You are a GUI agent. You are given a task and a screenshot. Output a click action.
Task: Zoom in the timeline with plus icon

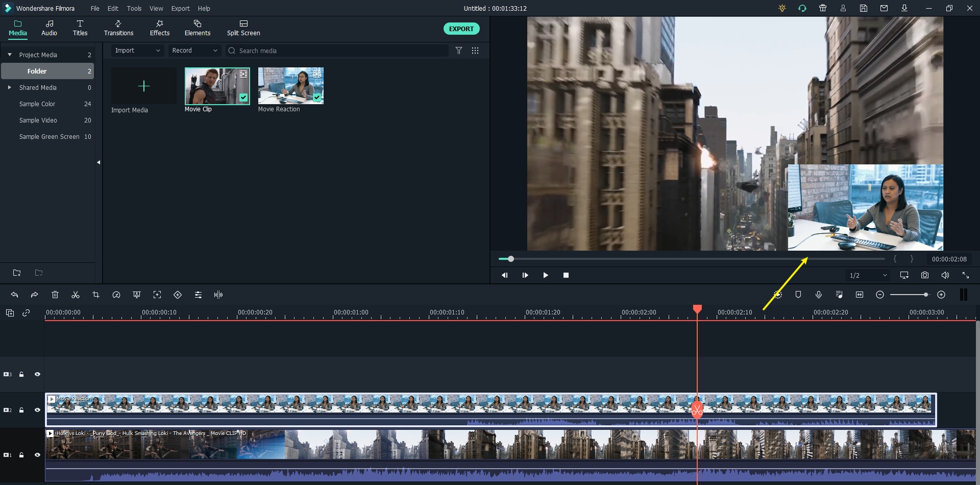coord(941,295)
